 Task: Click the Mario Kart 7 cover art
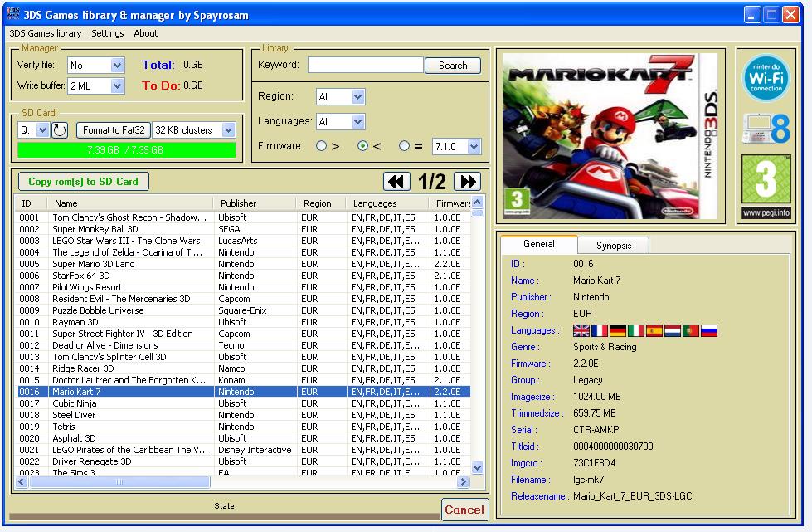(x=610, y=136)
